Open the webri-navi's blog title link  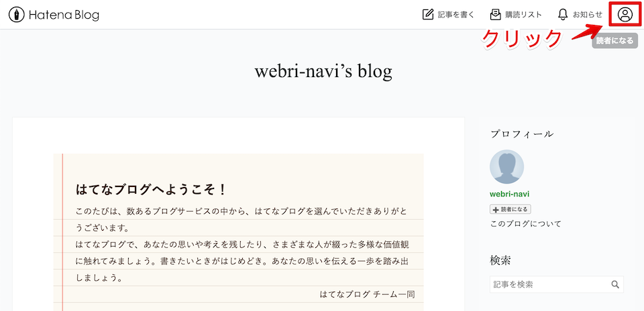(323, 71)
